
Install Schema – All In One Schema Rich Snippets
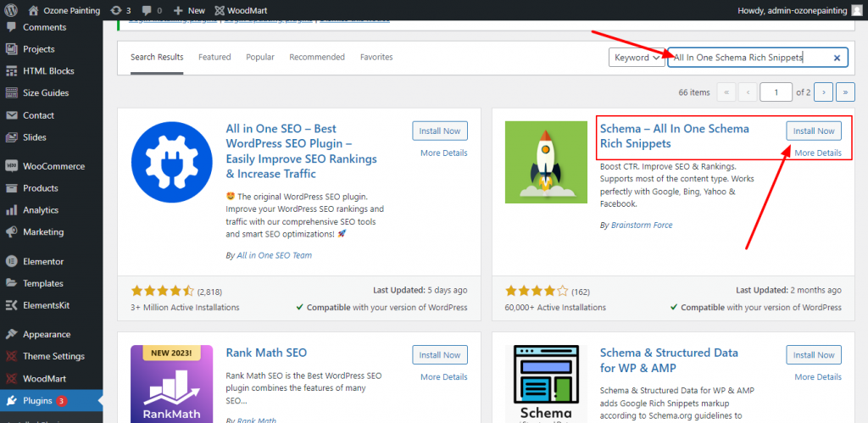(x=814, y=131)
